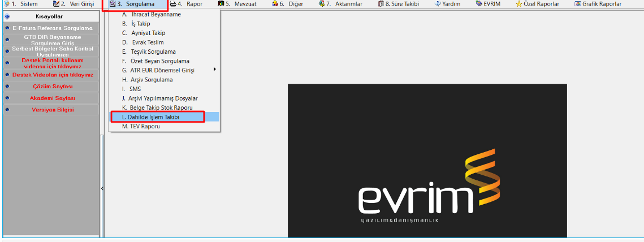
Task: Open the Özel Raporlar menu
Action: pos(537,4)
